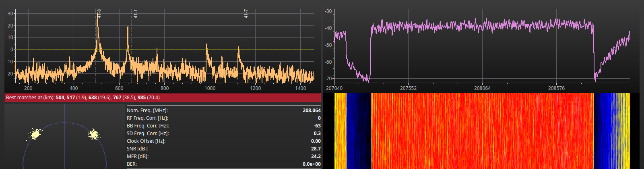This screenshot has width=644, height=169.
Task: Click the 208.064 nominal frequency value
Action: [312, 111]
